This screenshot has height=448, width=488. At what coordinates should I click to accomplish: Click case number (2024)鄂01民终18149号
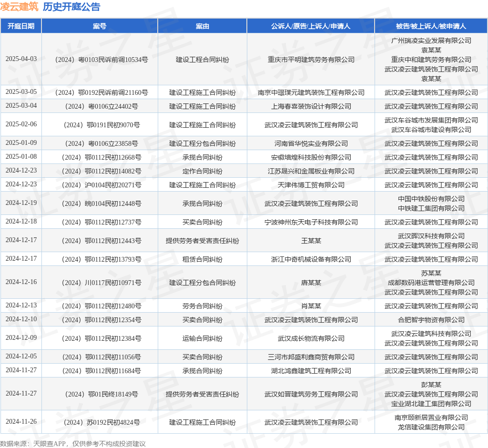[100, 394]
